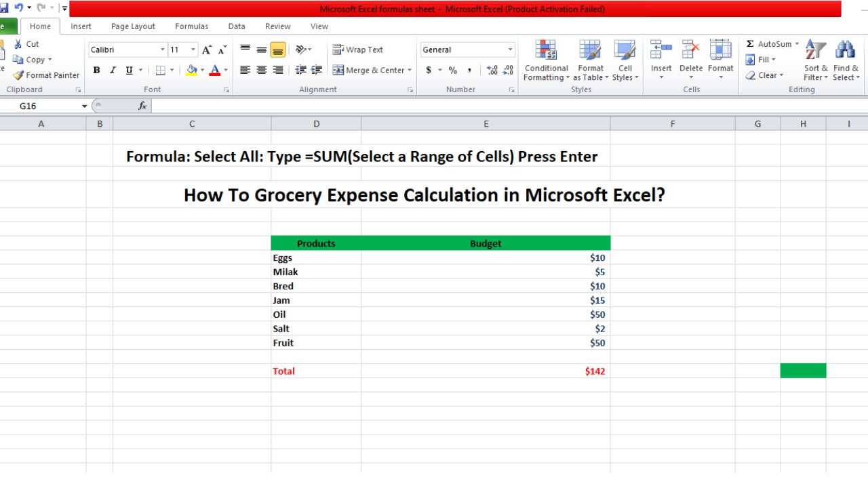The image size is (868, 488).
Task: Click the Orientation text angle icon
Action: [300, 49]
